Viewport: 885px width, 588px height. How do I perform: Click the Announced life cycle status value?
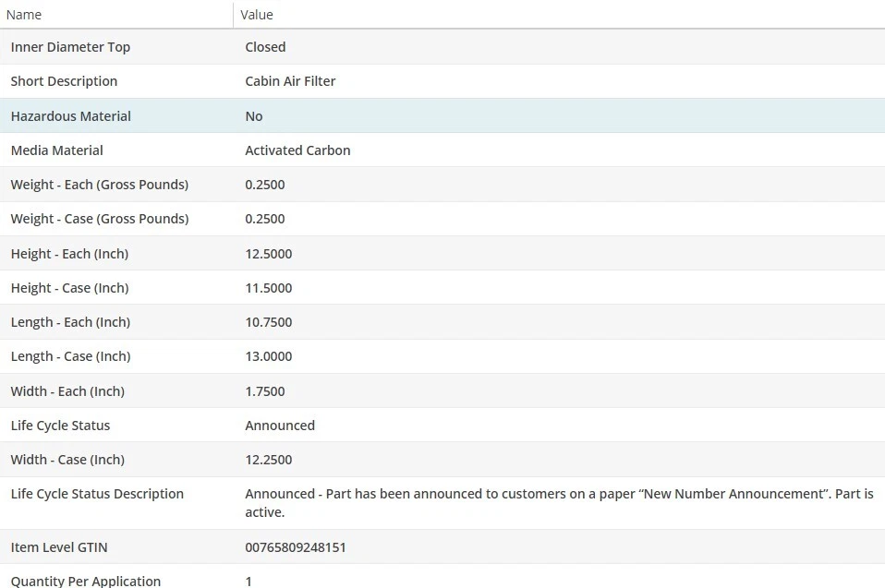pyautogui.click(x=280, y=426)
